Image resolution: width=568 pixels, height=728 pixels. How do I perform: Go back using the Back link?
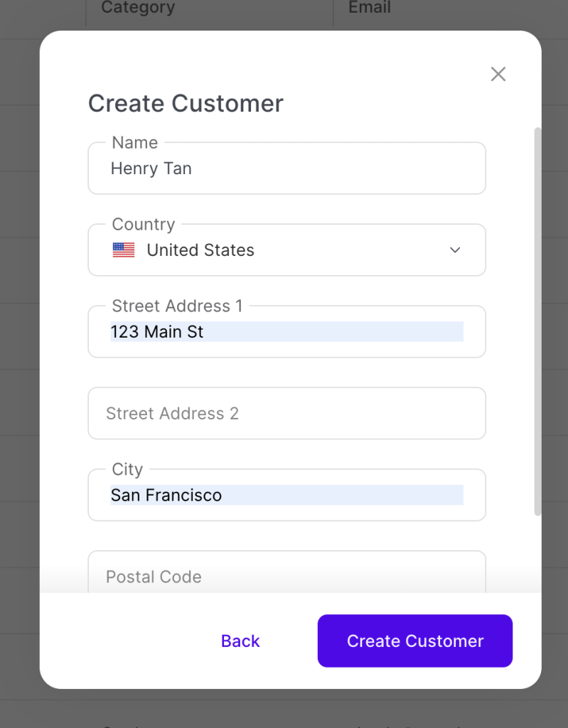(x=240, y=641)
